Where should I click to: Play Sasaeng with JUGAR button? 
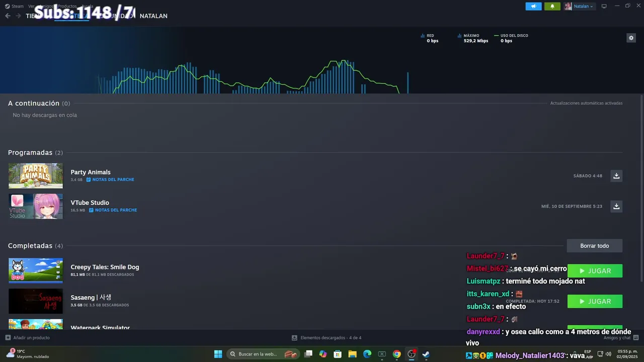pos(595,302)
